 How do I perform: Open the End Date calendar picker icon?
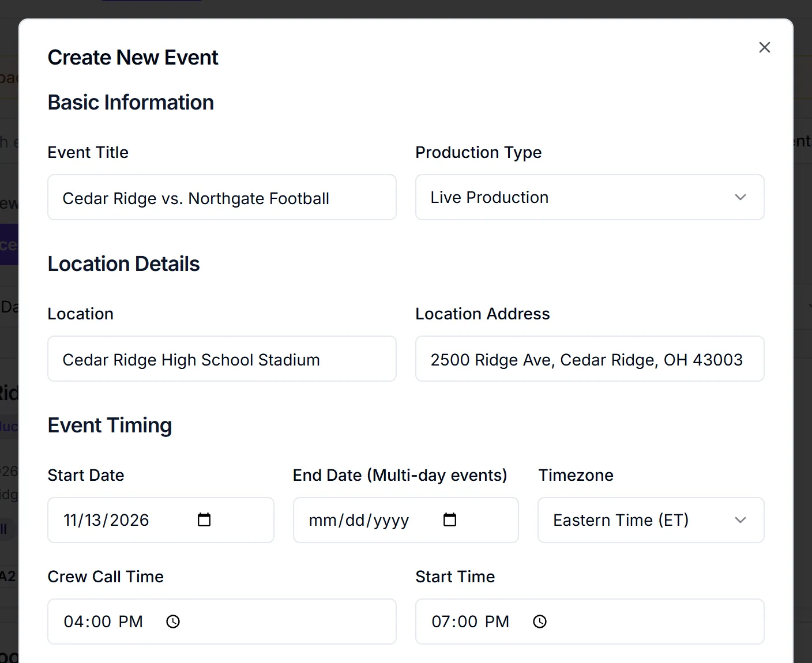(x=450, y=520)
